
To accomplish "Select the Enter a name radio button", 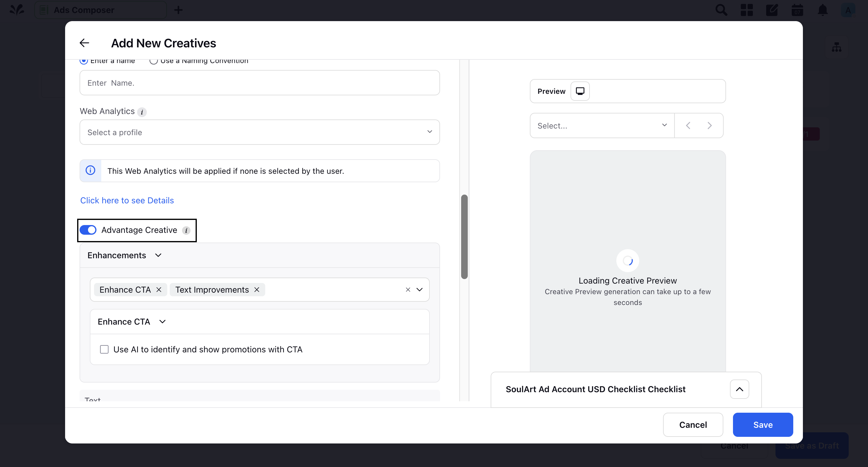I will [83, 61].
